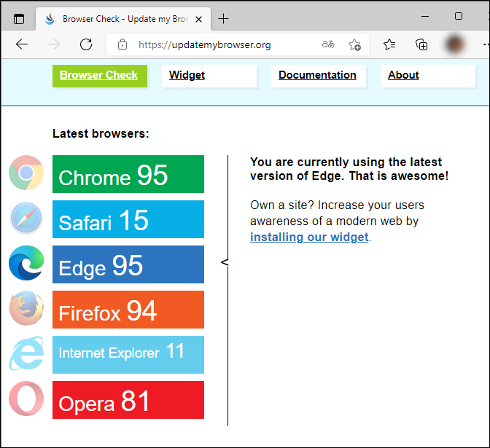The width and height of the screenshot is (490, 448).
Task: Follow the 'installing our widget' link
Action: [309, 237]
